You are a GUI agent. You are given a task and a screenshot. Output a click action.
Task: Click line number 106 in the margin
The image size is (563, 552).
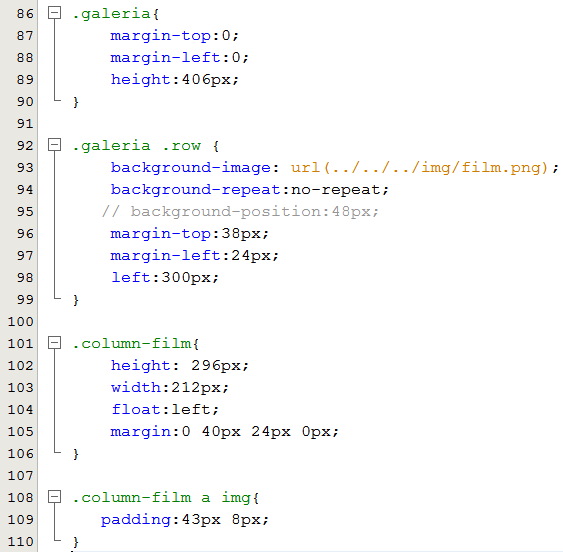pos(20,453)
